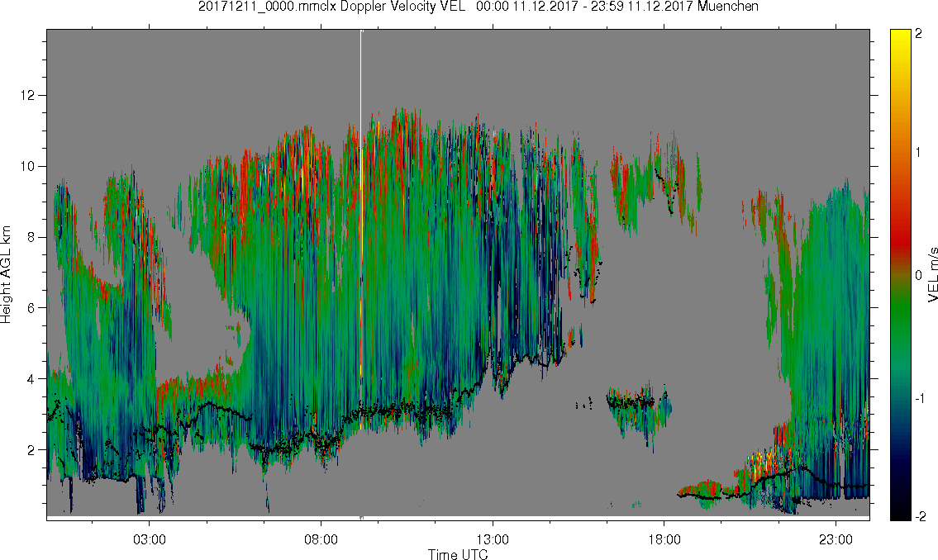Click the height axis label '4'

[31, 379]
